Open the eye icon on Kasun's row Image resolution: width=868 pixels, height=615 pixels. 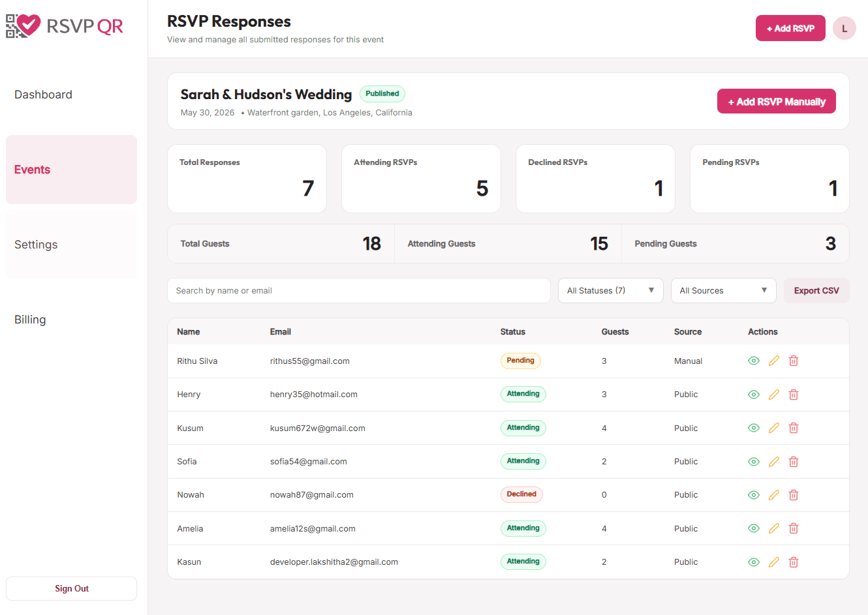[x=754, y=562]
